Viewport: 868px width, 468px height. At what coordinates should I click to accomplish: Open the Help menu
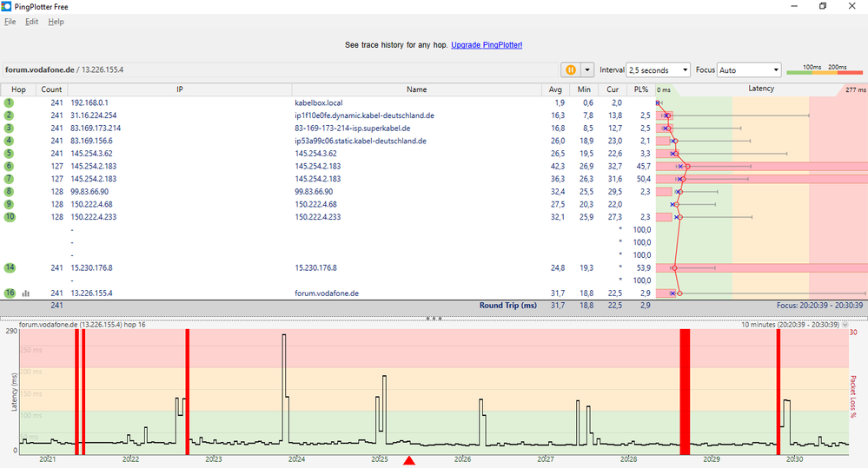pyautogui.click(x=56, y=22)
